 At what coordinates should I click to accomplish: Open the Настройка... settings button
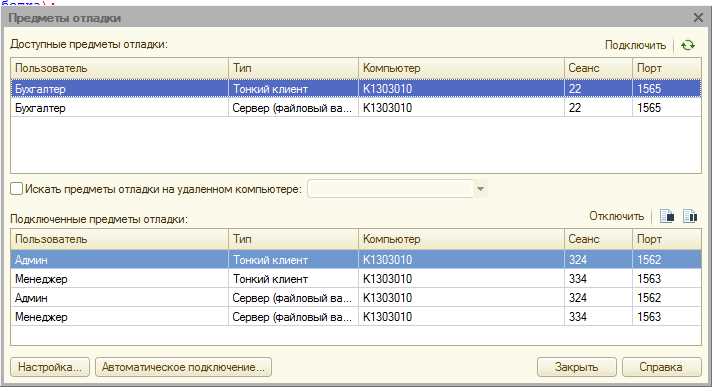[x=50, y=367]
